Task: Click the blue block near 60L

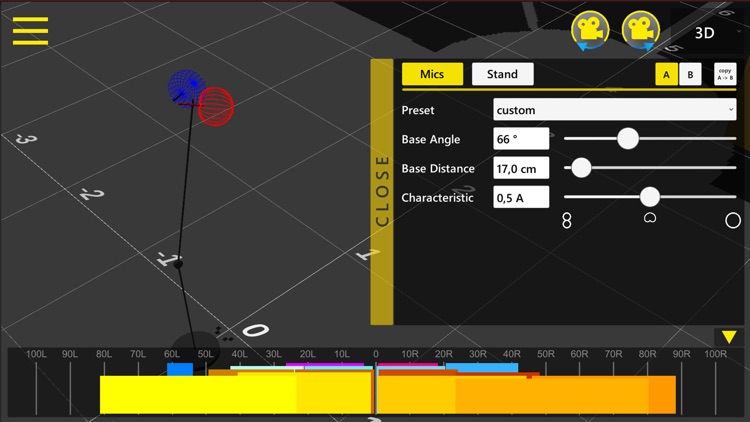Action: [x=180, y=369]
